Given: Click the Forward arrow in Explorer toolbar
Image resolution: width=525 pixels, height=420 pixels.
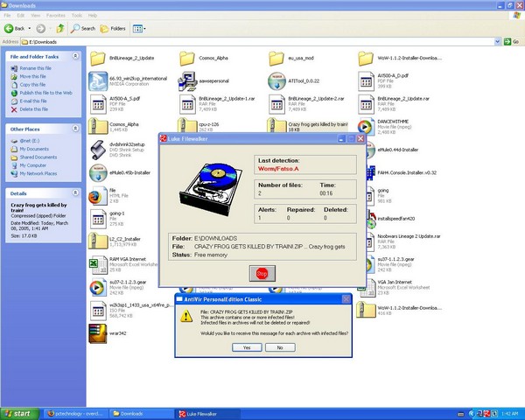Looking at the screenshot, I should click(40, 29).
